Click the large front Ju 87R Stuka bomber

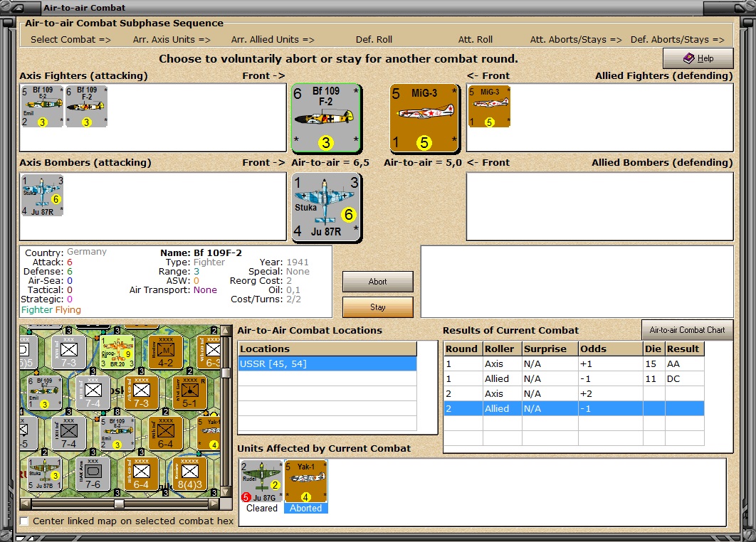point(326,207)
